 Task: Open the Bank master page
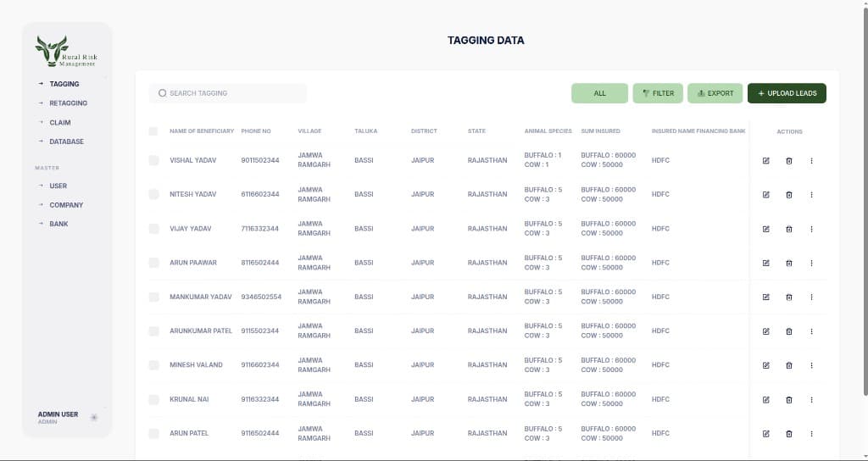pyautogui.click(x=58, y=224)
